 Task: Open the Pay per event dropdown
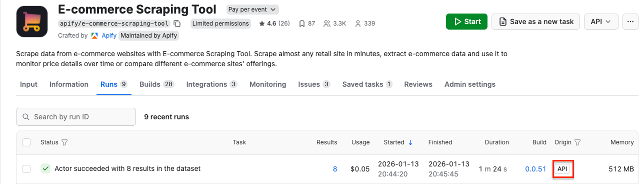[252, 10]
